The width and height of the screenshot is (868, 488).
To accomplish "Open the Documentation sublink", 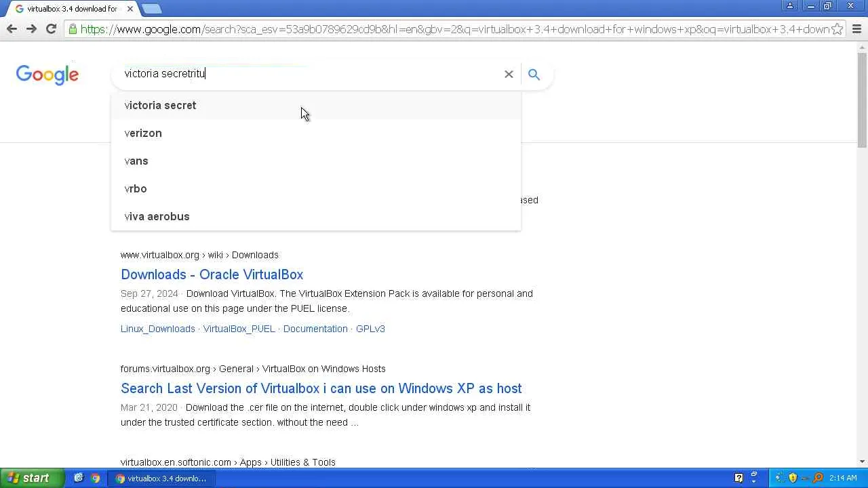I will point(315,329).
